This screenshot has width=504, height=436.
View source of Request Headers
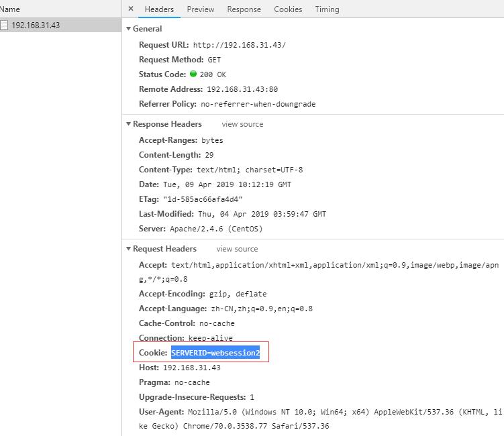[237, 249]
